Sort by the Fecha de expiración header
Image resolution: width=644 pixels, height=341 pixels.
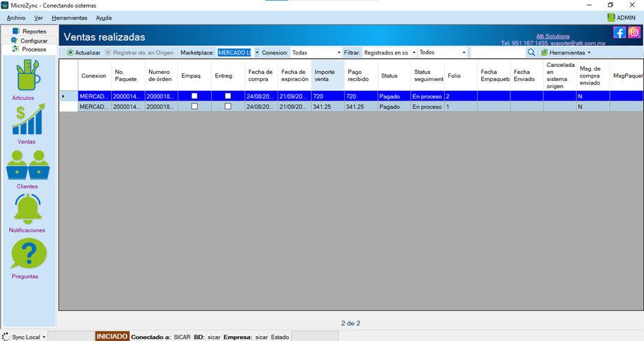point(294,75)
